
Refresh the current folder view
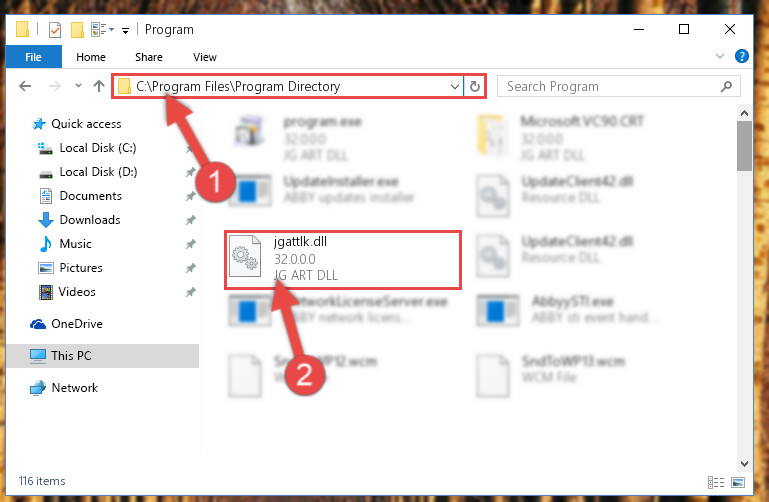pyautogui.click(x=475, y=87)
